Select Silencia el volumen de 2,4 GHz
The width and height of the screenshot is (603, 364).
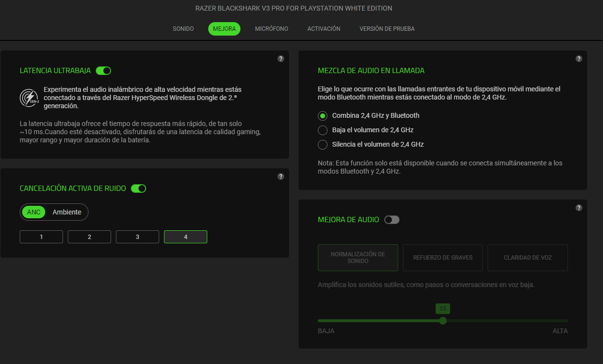coord(371,144)
